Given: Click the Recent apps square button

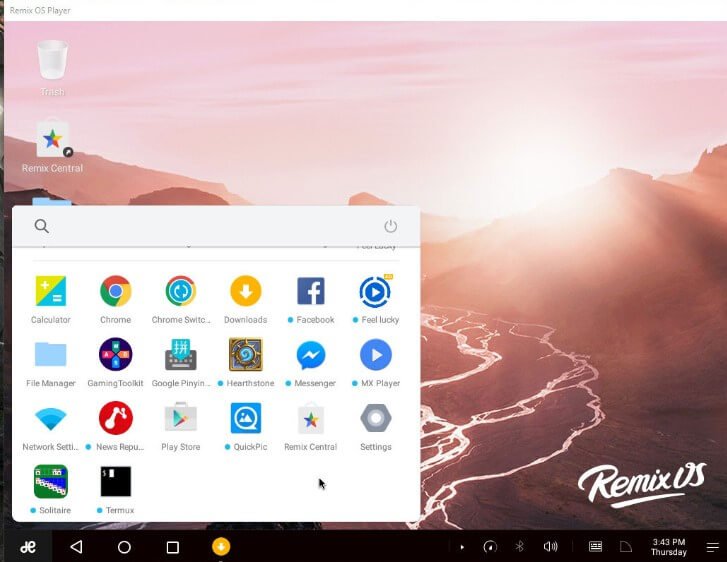Looking at the screenshot, I should click(172, 548).
